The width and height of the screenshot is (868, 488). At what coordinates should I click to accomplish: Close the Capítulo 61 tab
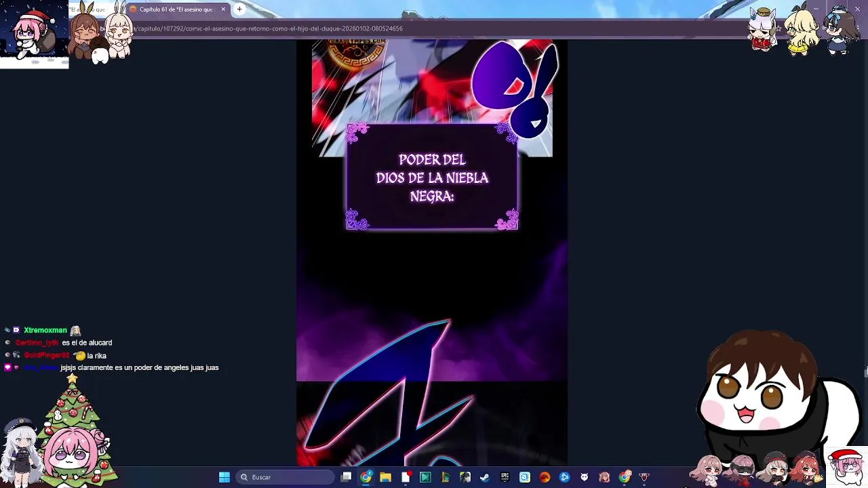[222, 9]
